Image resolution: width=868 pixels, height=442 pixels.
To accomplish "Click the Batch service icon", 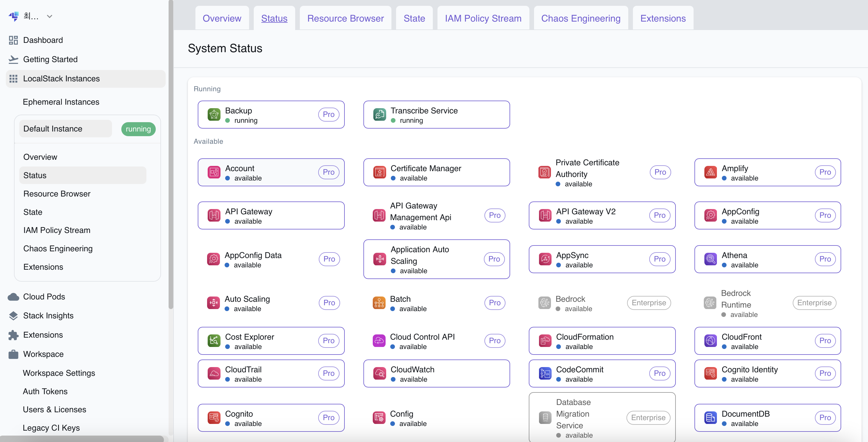I will pos(379,303).
